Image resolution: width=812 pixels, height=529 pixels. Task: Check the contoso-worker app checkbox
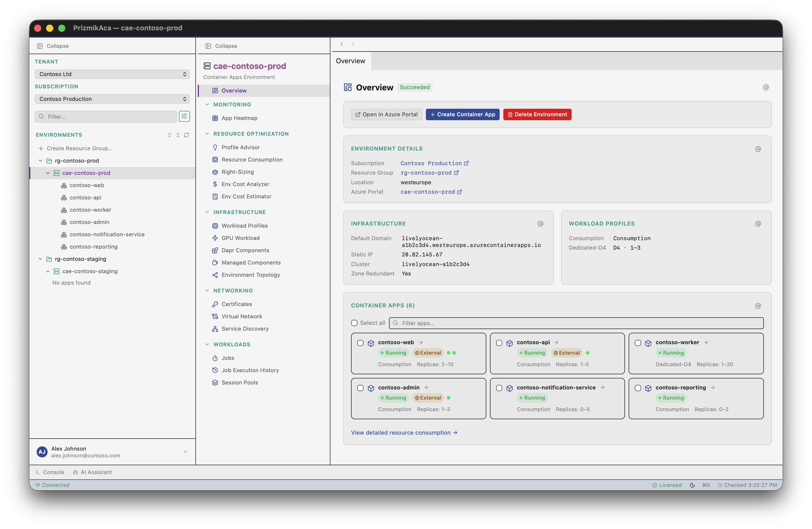point(638,343)
